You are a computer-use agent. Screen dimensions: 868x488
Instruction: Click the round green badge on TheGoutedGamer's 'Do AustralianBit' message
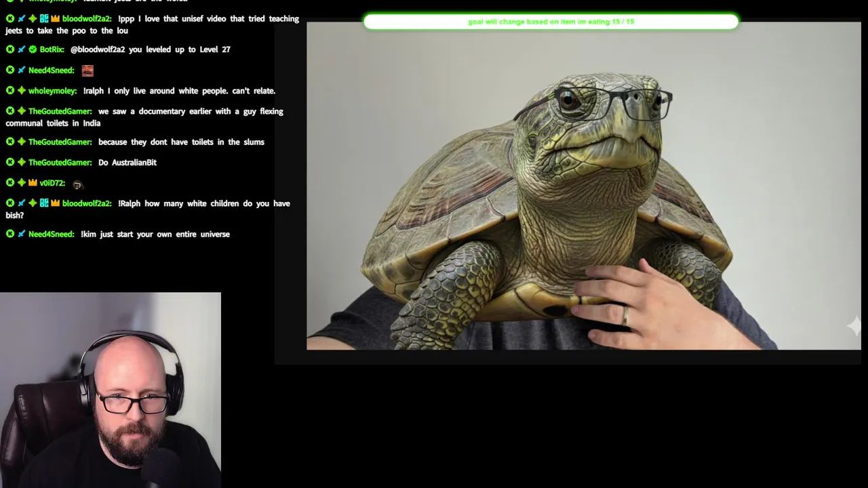click(10, 163)
